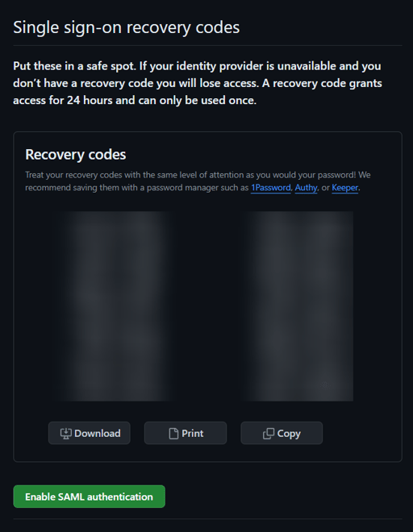Open the 1Password link

271,188
